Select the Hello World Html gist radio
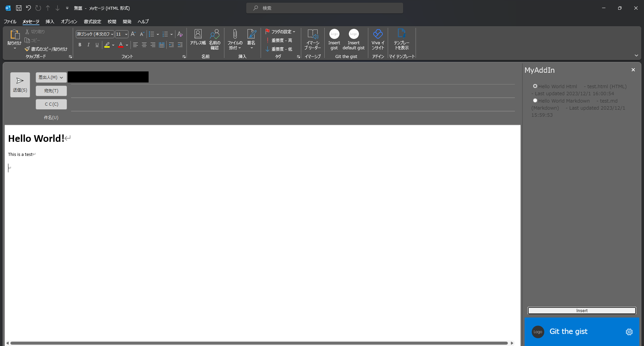 [535, 86]
